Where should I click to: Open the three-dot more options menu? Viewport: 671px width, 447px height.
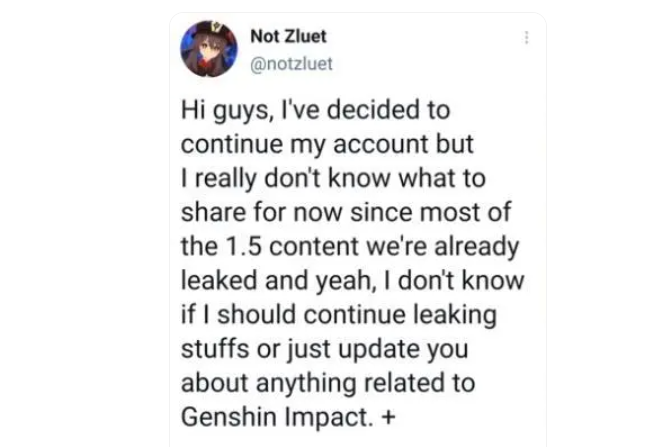pos(526,37)
